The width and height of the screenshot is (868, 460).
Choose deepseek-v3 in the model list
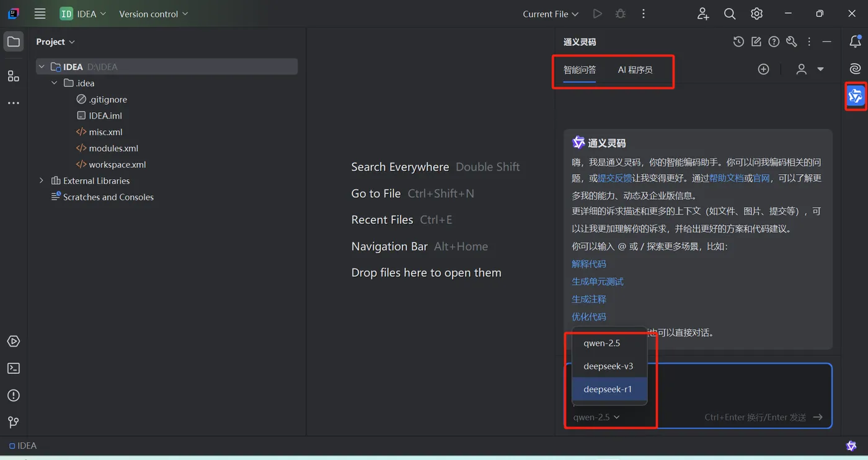(609, 366)
